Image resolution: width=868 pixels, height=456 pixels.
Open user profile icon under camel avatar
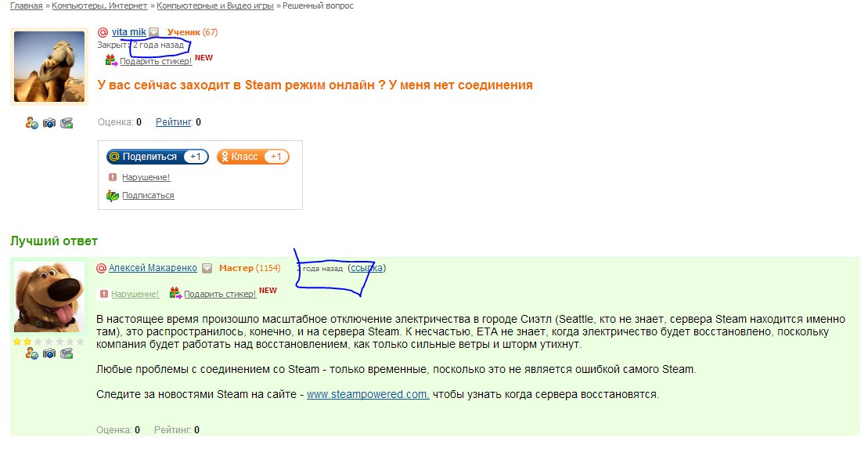pyautogui.click(x=31, y=123)
